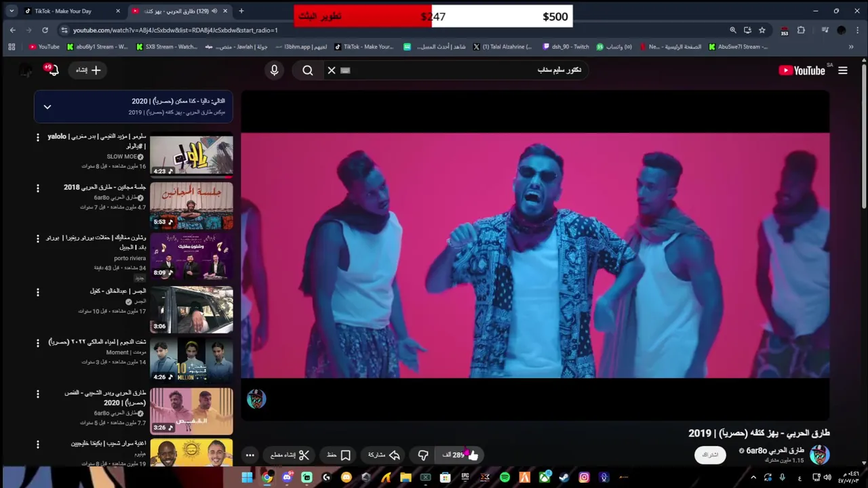Open the Talal Alzahrine X bookmark
The image size is (868, 488).
point(502,47)
